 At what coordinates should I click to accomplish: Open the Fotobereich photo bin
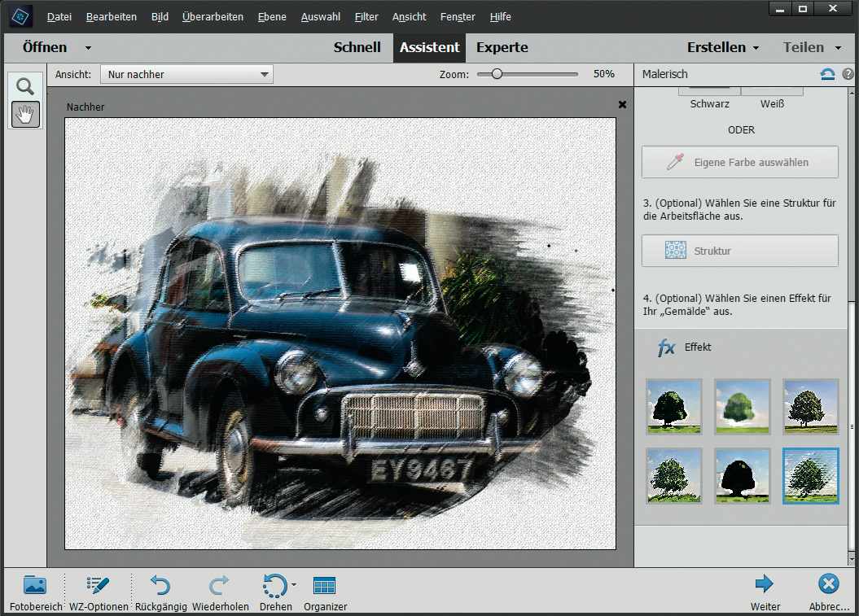[35, 585]
